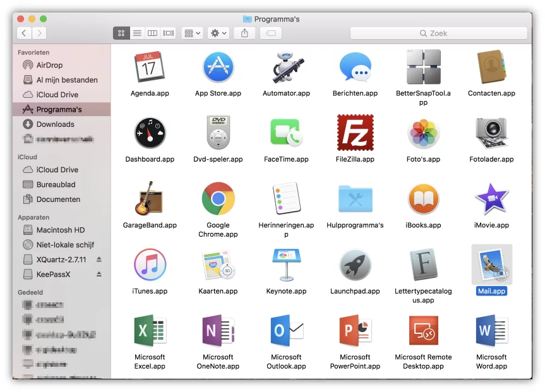Select the Microsoft OneNote.app icon
This screenshot has width=545, height=392.
click(x=218, y=331)
